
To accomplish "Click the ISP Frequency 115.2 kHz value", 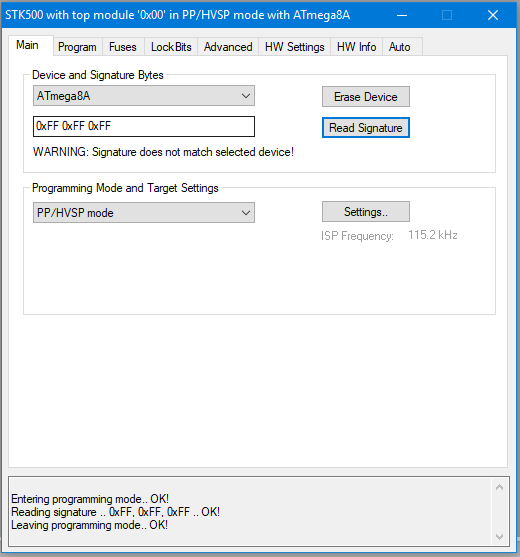I will [x=433, y=235].
